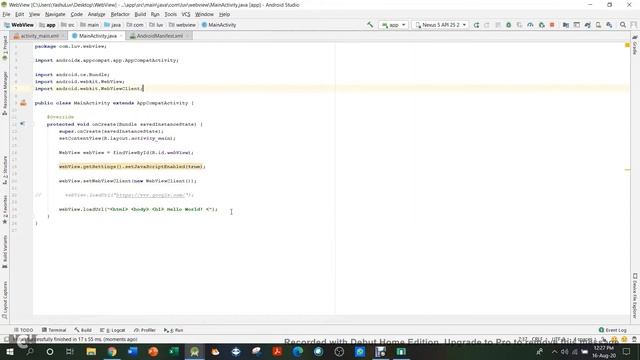Open the app run configuration dropdown

tap(393, 25)
